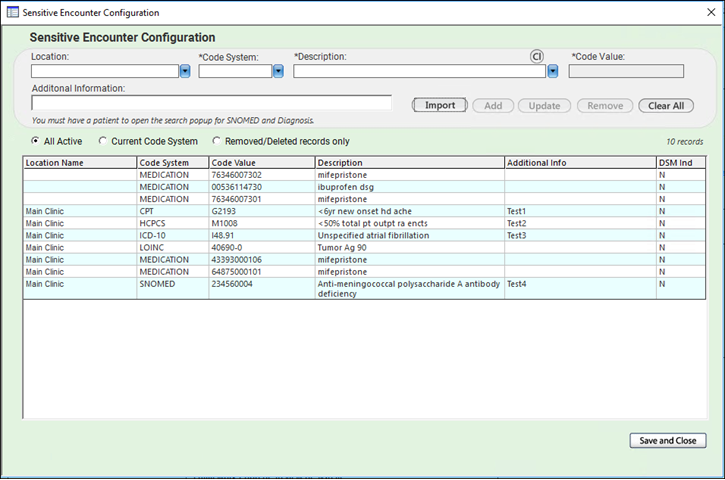Sort by Additional Info column header
725x480 pixels.
(x=580, y=163)
